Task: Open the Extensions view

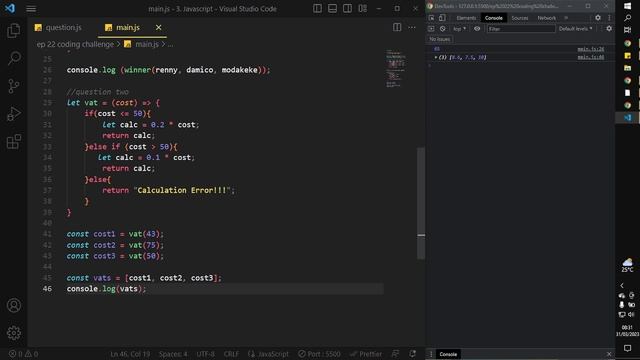Action: tap(13, 142)
